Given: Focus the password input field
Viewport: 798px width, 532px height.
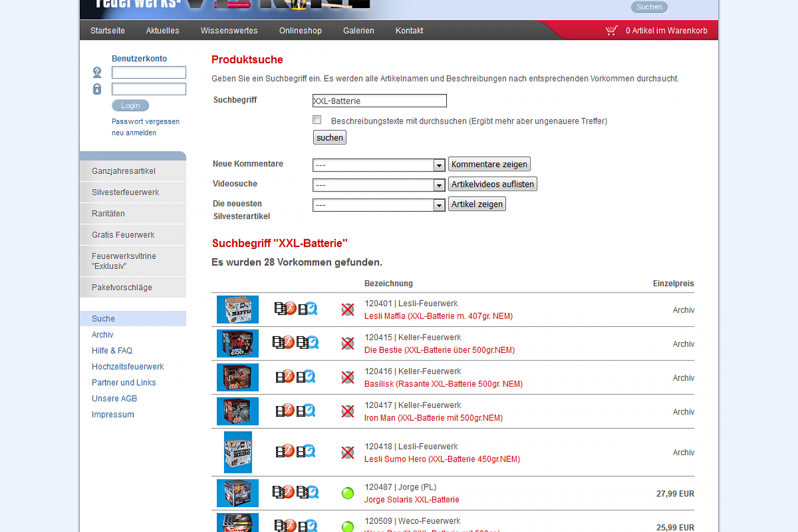Looking at the screenshot, I should [149, 89].
